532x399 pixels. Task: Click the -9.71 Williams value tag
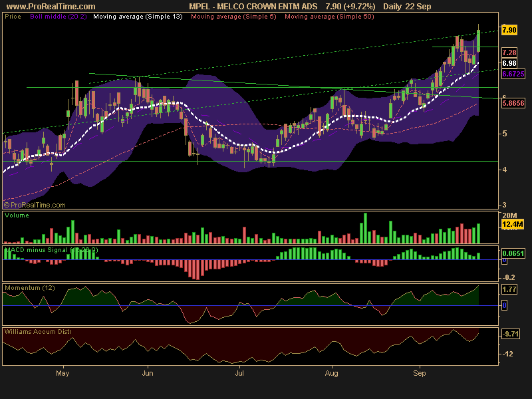coord(511,334)
